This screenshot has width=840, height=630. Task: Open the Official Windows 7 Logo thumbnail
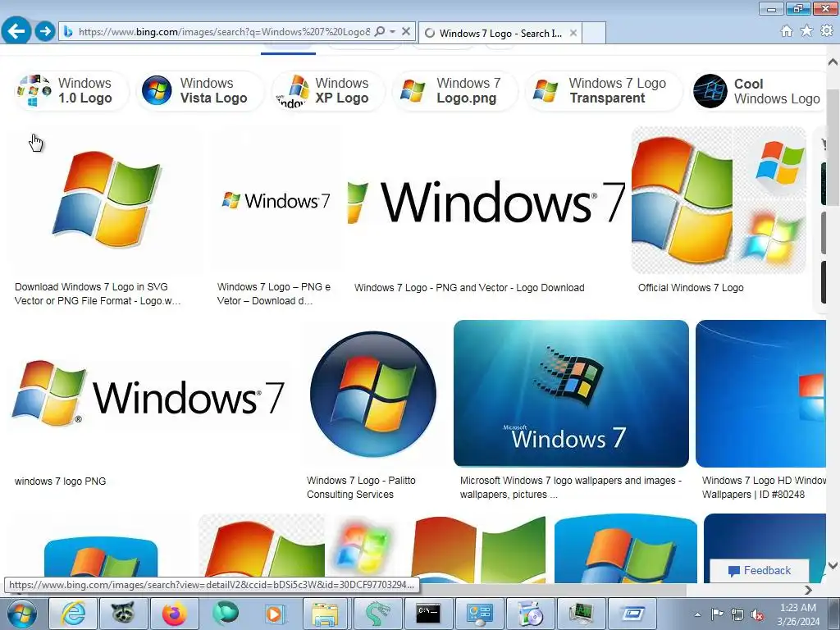719,200
